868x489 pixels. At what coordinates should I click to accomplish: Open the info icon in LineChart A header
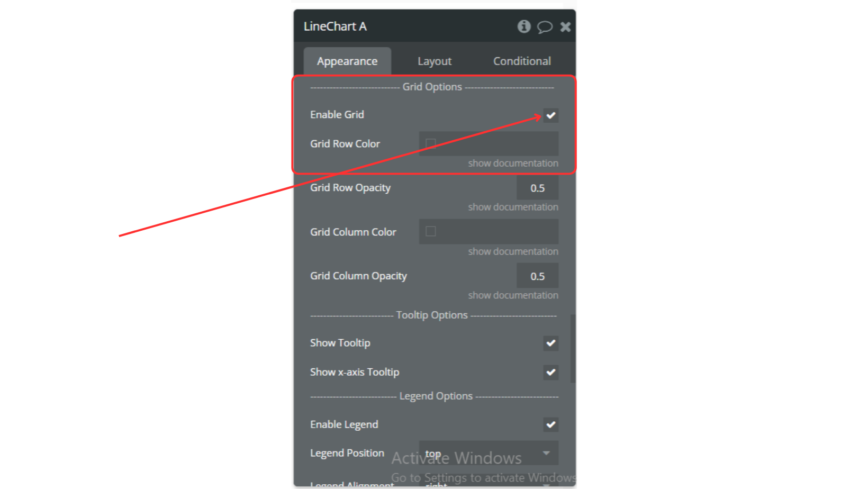coord(524,26)
